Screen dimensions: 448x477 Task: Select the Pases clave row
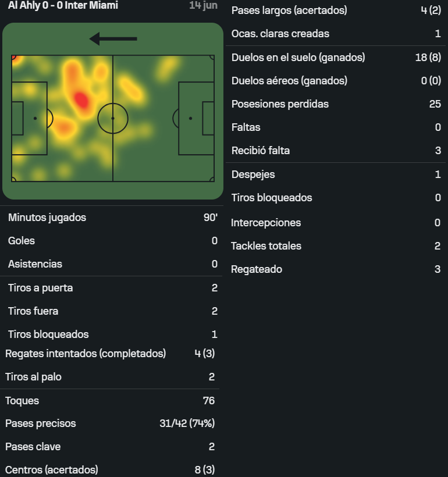[110, 447]
